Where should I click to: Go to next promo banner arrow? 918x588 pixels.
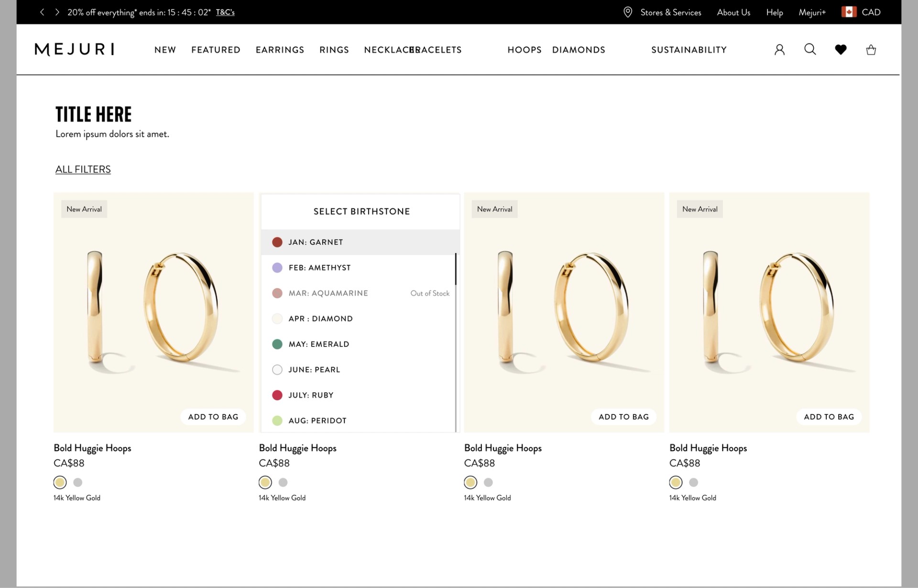tap(57, 12)
